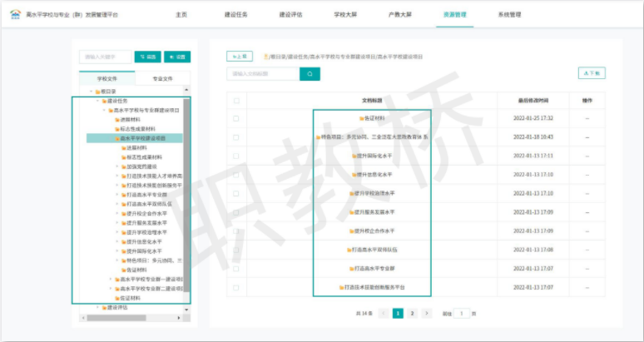This screenshot has width=644, height=342.
Task: Collapse the 建设任务 tree node arrow
Action: coord(97,101)
